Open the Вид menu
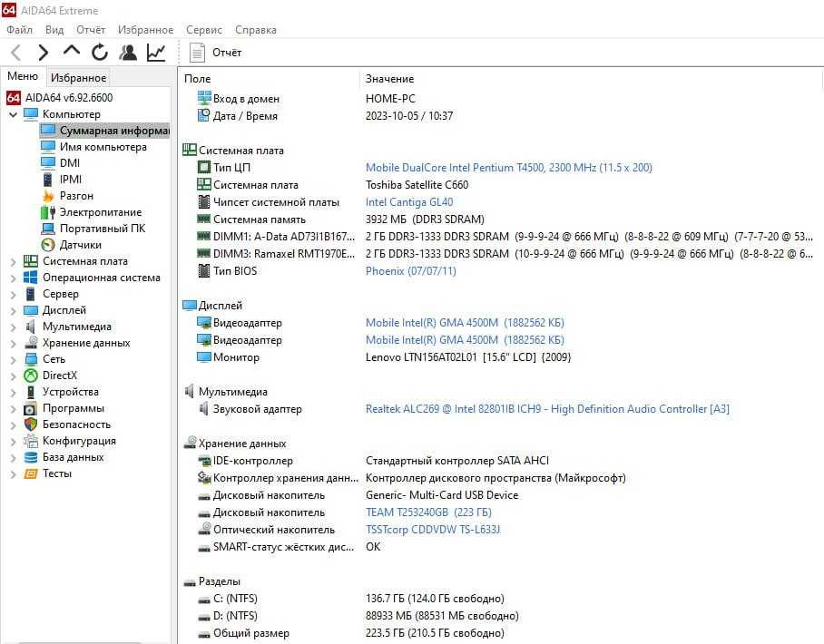 click(54, 30)
